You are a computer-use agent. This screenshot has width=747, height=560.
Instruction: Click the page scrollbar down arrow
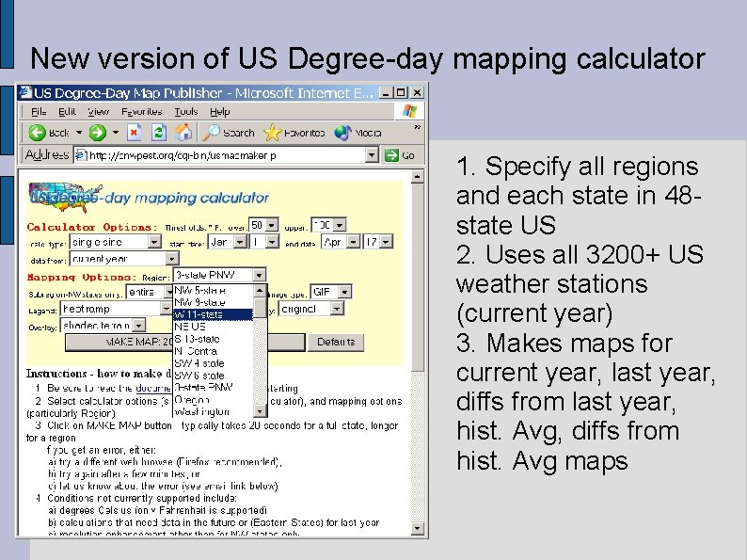[418, 528]
